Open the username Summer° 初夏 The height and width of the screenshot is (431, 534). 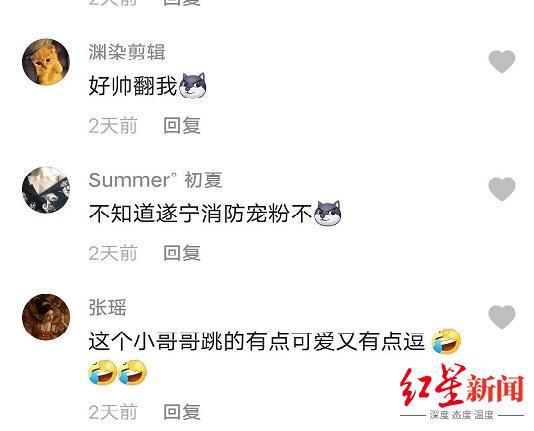tap(155, 180)
